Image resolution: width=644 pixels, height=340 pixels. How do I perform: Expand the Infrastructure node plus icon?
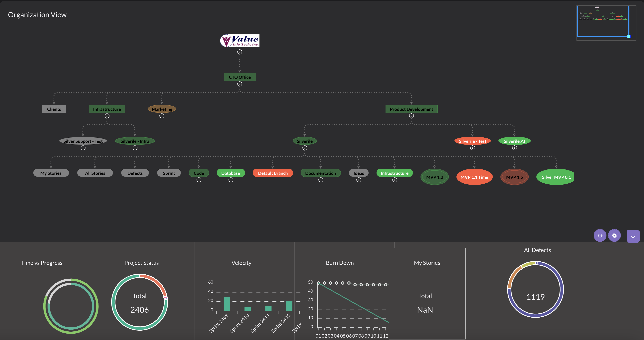pos(394,180)
